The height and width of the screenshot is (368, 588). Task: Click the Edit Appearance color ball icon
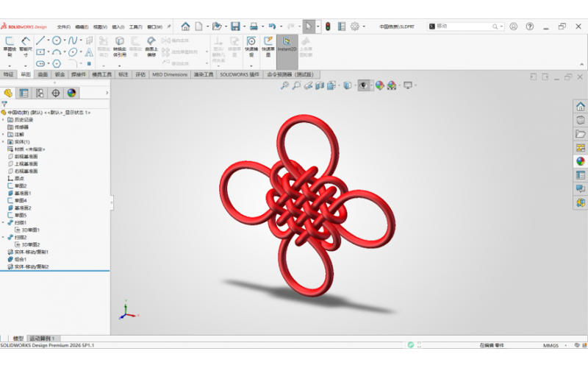[379, 85]
